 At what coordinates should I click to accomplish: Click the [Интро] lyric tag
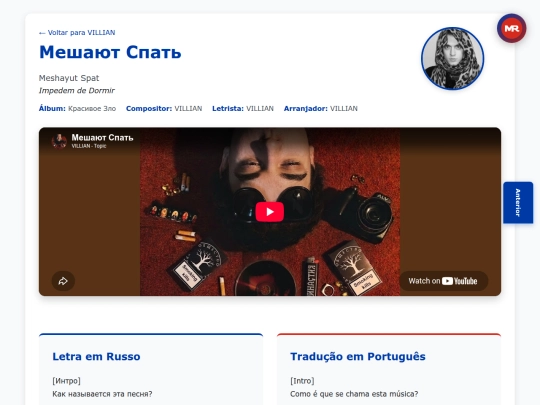tap(66, 381)
